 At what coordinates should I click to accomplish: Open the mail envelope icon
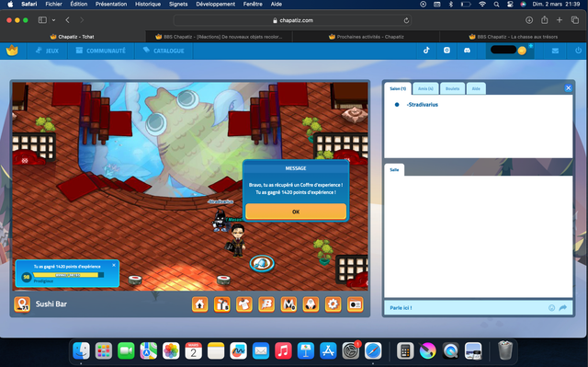[x=555, y=51]
